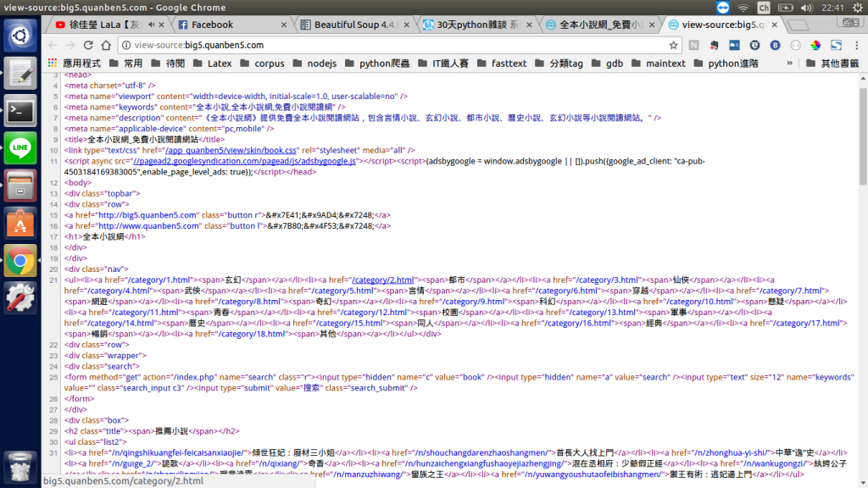Click the dark circular e extension icon
This screenshot has height=488, width=868.
754,45
